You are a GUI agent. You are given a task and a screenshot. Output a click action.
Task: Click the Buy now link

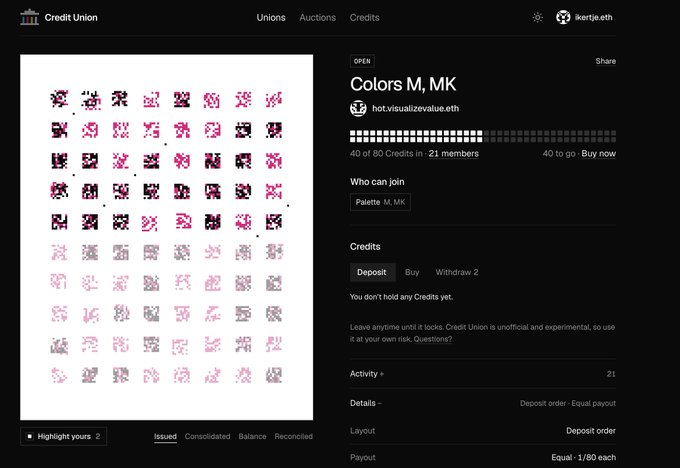598,154
